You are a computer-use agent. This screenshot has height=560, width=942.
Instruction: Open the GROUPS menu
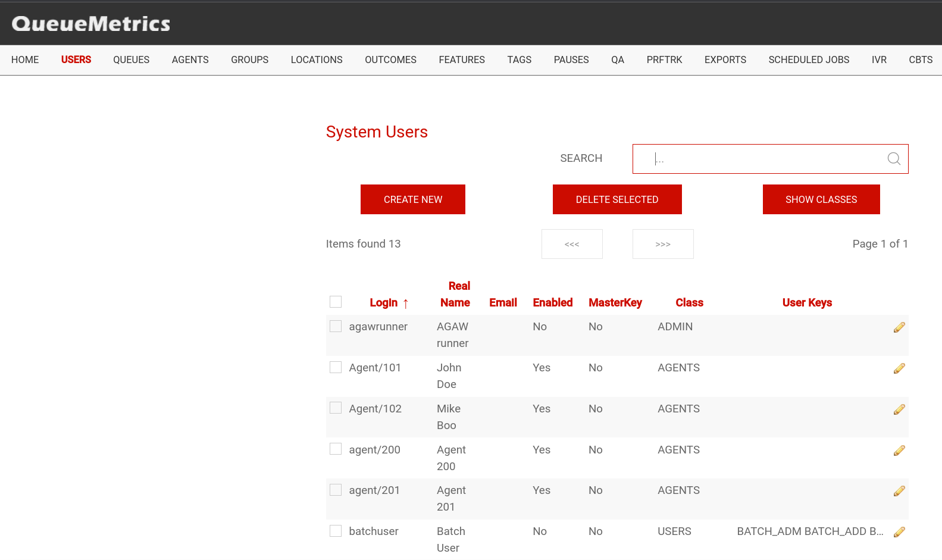click(250, 60)
